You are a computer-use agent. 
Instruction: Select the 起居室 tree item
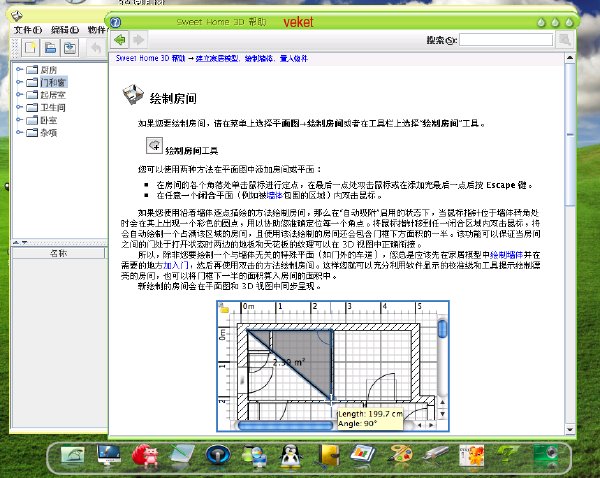click(x=53, y=95)
